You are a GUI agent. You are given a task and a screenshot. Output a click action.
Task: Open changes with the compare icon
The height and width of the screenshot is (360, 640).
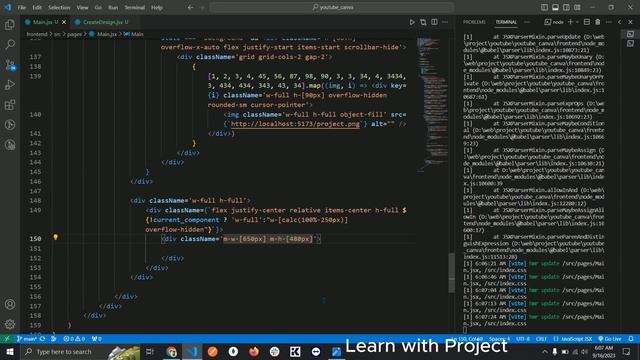click(x=423, y=22)
